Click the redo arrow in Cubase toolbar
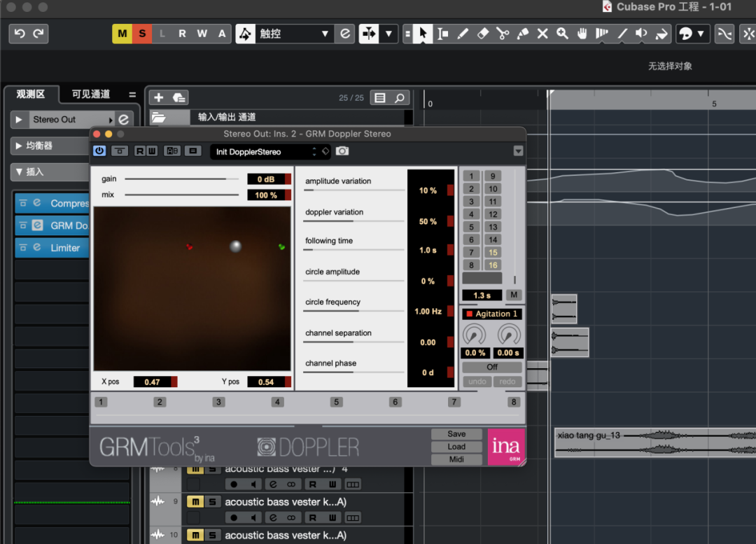The width and height of the screenshot is (756, 544). coord(38,34)
